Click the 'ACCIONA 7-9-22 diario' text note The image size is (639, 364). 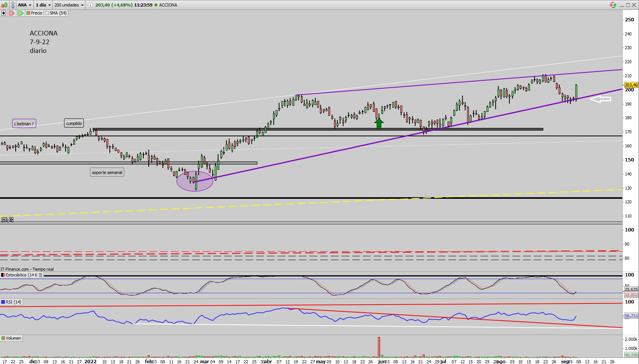click(43, 42)
